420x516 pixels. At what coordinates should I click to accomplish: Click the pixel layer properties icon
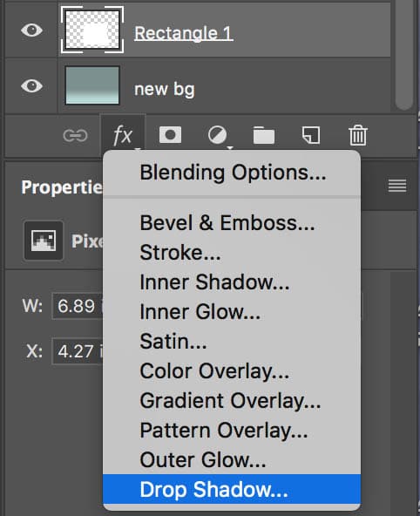(x=44, y=241)
